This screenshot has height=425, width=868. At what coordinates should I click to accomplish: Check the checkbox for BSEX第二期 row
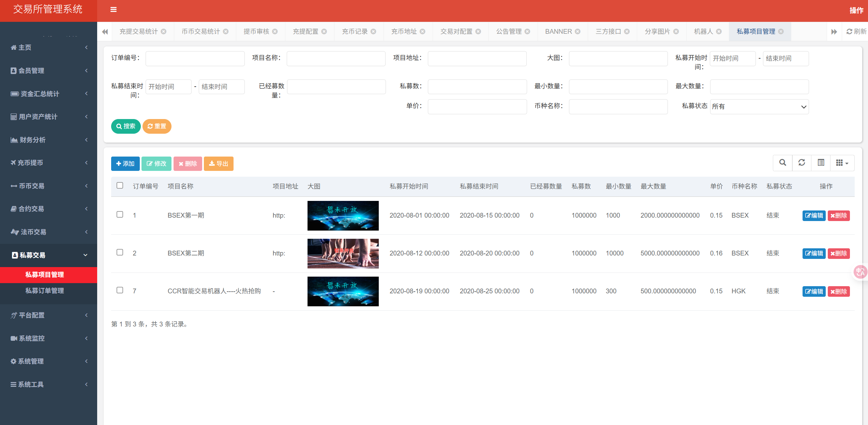(120, 252)
